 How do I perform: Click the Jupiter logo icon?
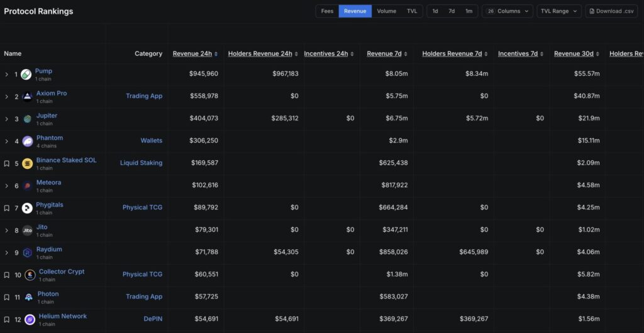coord(27,119)
